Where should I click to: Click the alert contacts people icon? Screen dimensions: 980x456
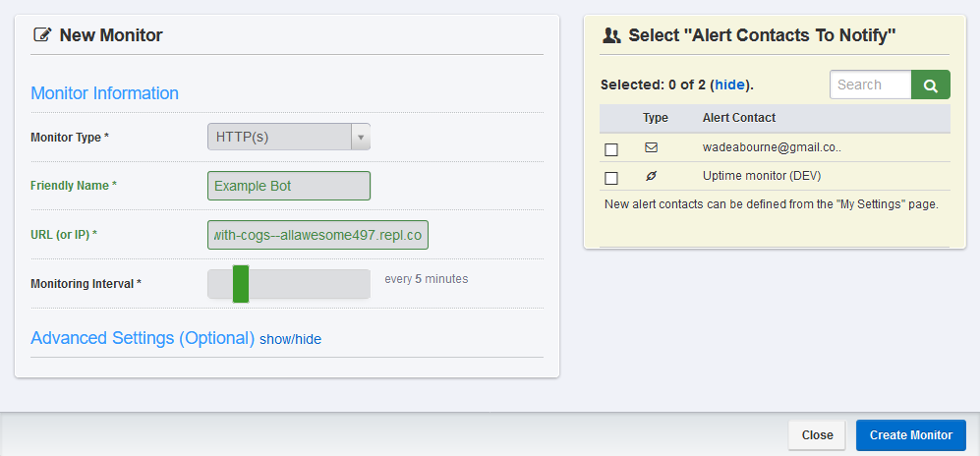[x=611, y=35]
